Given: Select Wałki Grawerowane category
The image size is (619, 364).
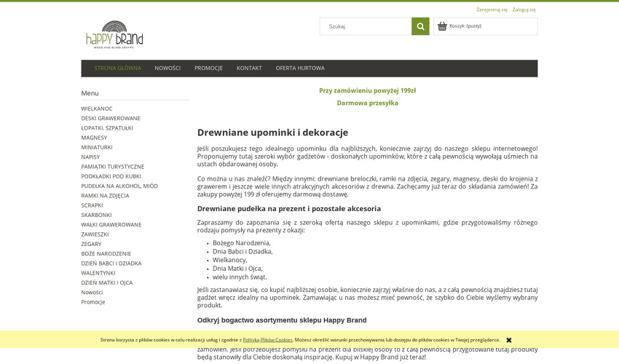Looking at the screenshot, I should (x=111, y=225).
